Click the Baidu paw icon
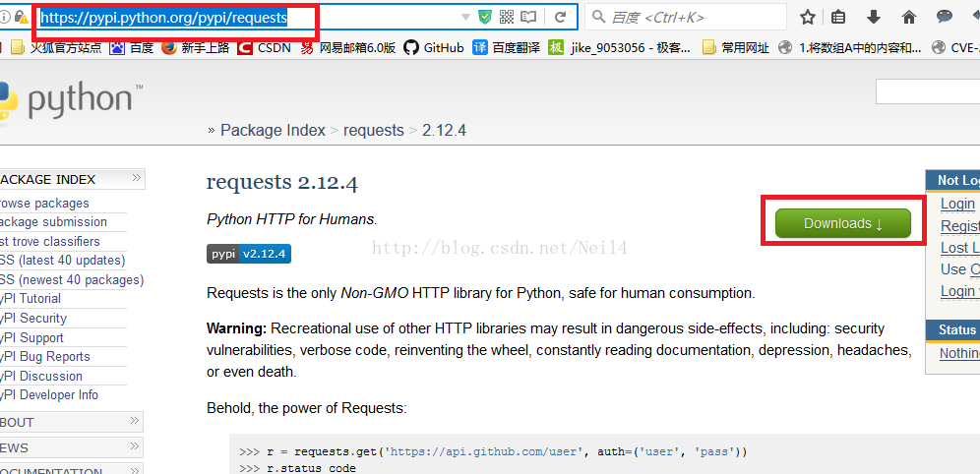This screenshot has width=980, height=474. 117,47
